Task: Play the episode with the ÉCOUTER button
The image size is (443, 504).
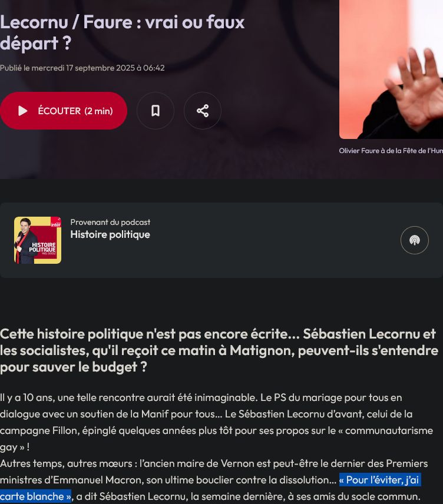Action: point(63,111)
